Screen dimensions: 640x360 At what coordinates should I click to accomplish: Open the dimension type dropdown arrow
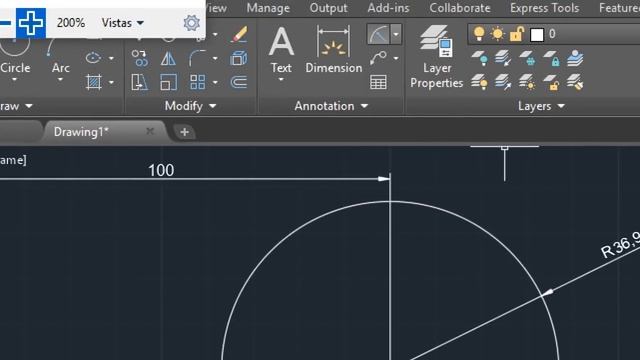[x=396, y=34]
